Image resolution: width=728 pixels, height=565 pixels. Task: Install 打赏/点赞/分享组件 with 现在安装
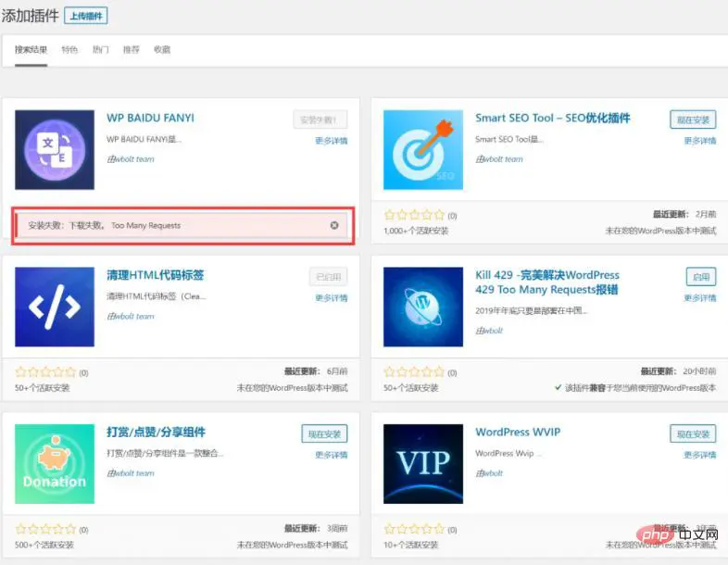(324, 433)
